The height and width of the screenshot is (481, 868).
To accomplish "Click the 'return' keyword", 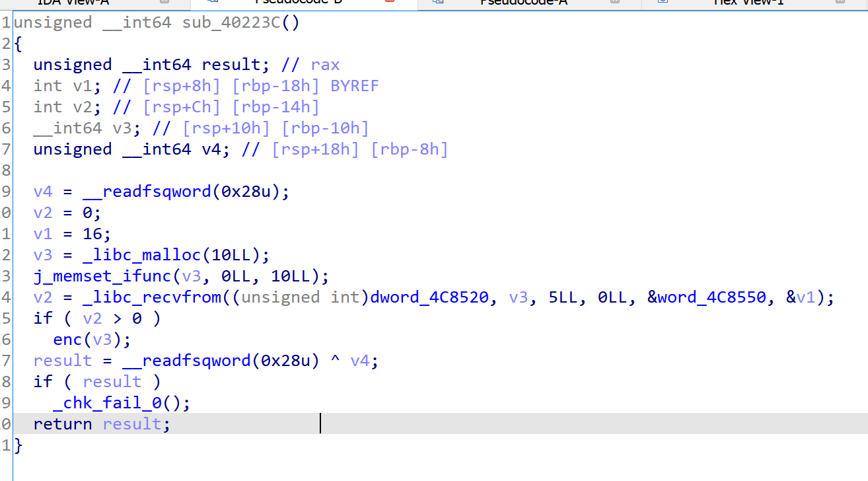I will [63, 424].
